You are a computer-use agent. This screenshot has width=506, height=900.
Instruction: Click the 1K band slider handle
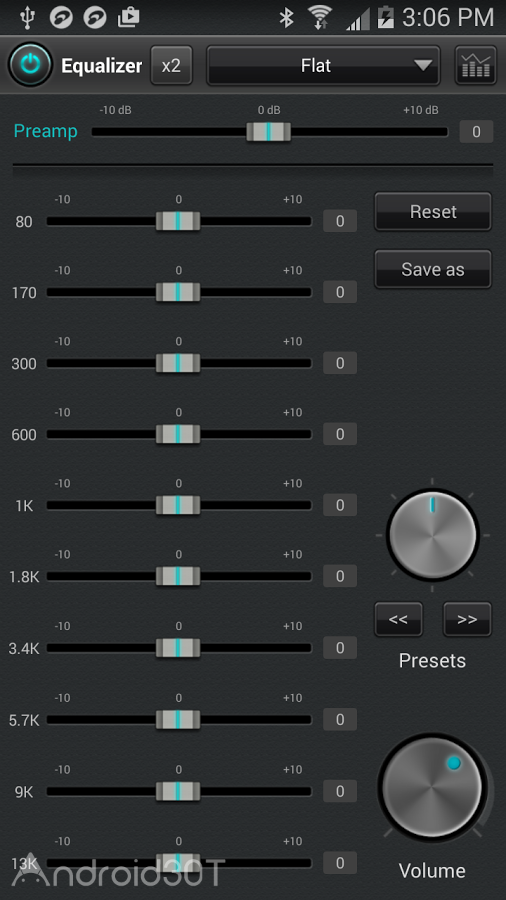pos(178,505)
